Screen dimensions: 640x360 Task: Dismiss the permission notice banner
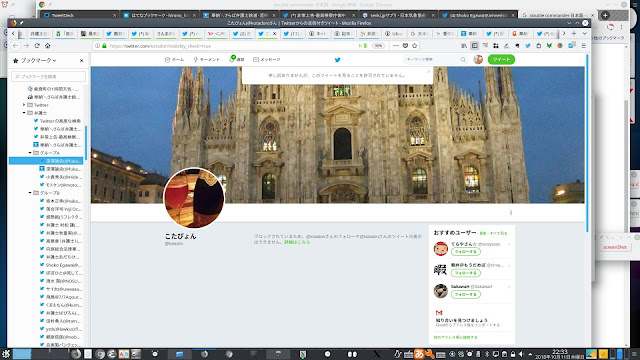click(428, 71)
